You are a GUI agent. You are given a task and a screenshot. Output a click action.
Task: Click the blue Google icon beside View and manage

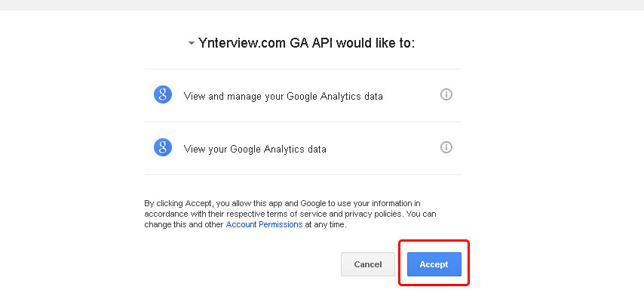click(x=163, y=94)
